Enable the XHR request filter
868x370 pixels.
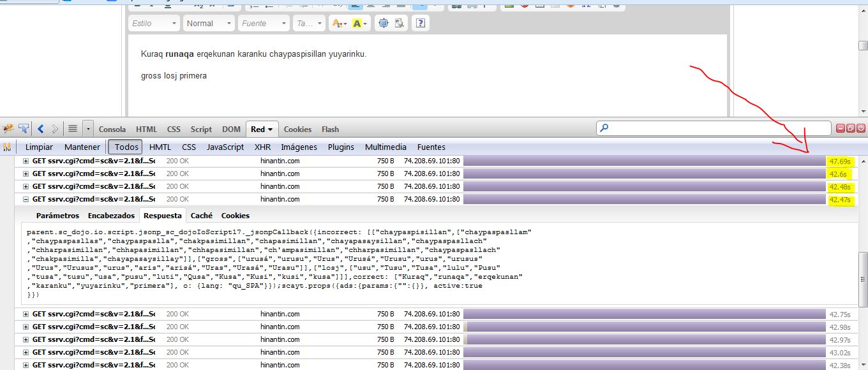(262, 147)
